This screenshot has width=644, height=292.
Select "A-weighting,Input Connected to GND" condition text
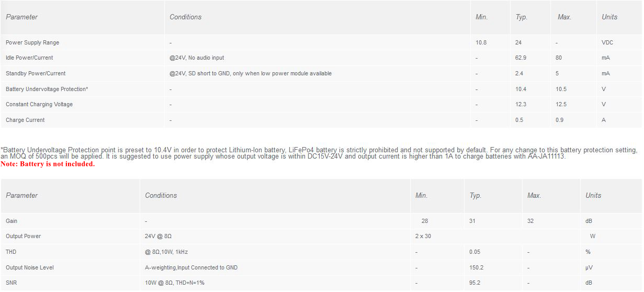191,267
